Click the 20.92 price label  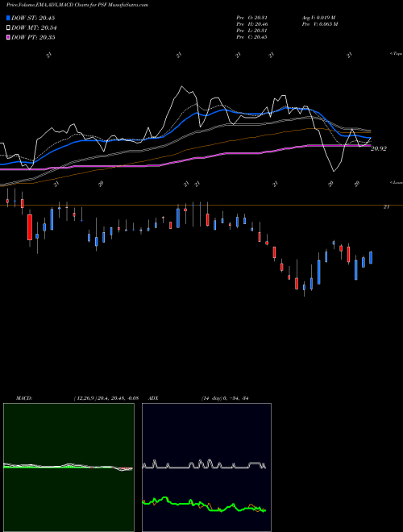pos(379,148)
